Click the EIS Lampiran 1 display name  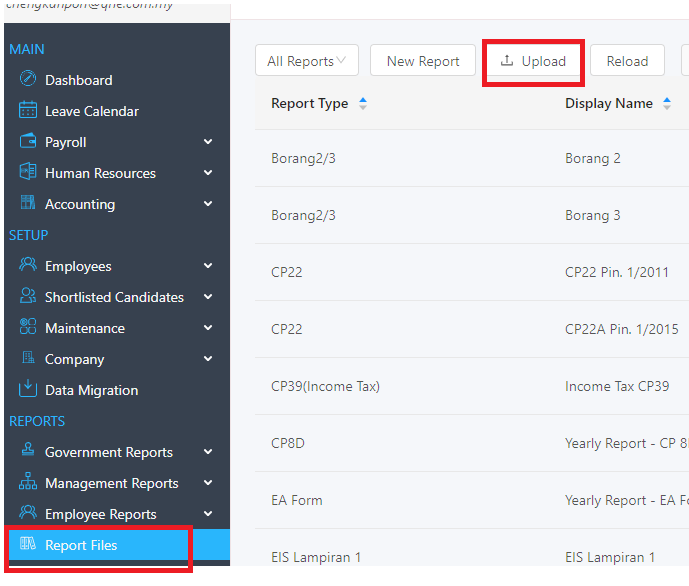(610, 557)
